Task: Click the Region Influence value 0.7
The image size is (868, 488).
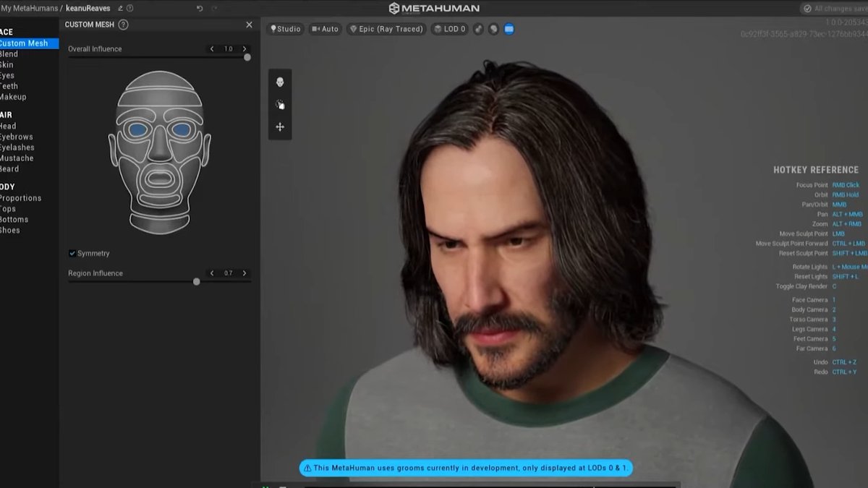Action: [x=228, y=273]
